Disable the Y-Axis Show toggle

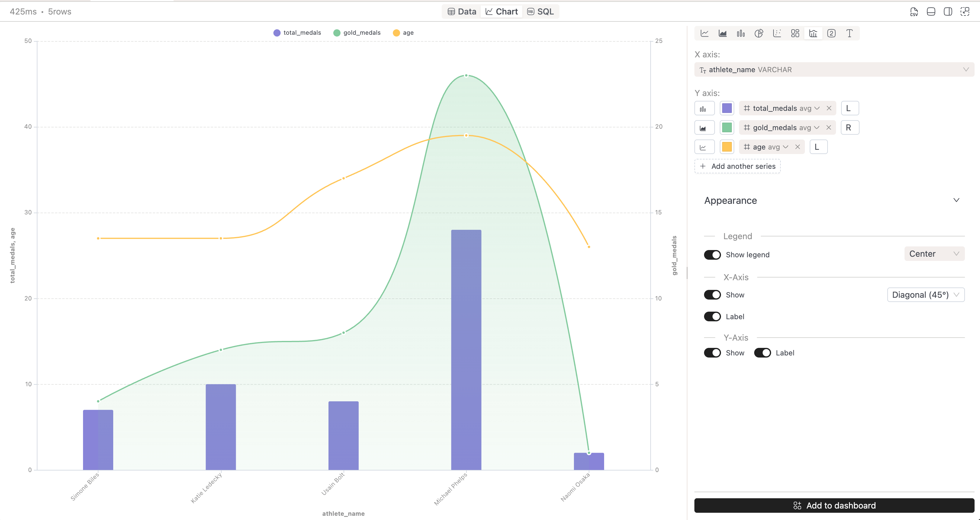[x=712, y=353]
